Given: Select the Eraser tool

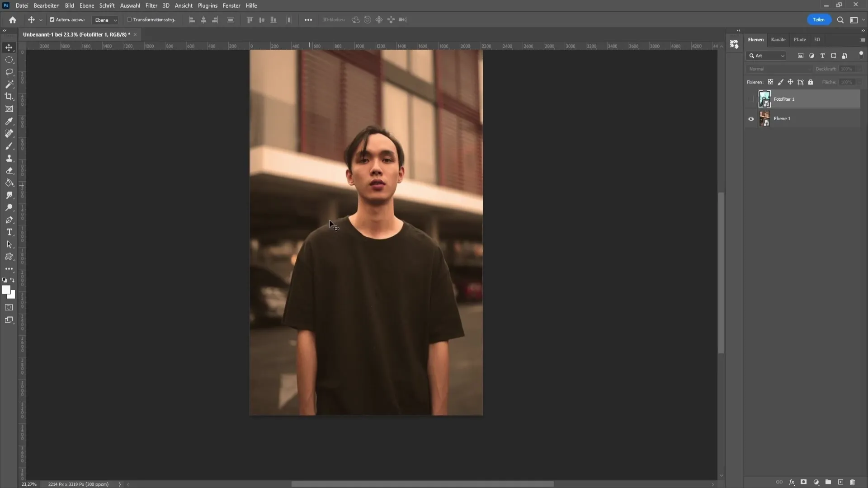Looking at the screenshot, I should click(x=9, y=171).
